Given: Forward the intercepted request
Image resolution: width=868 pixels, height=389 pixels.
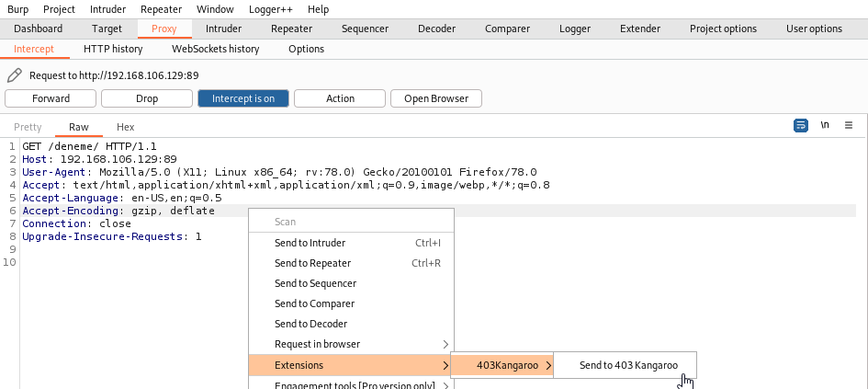Looking at the screenshot, I should click(51, 98).
